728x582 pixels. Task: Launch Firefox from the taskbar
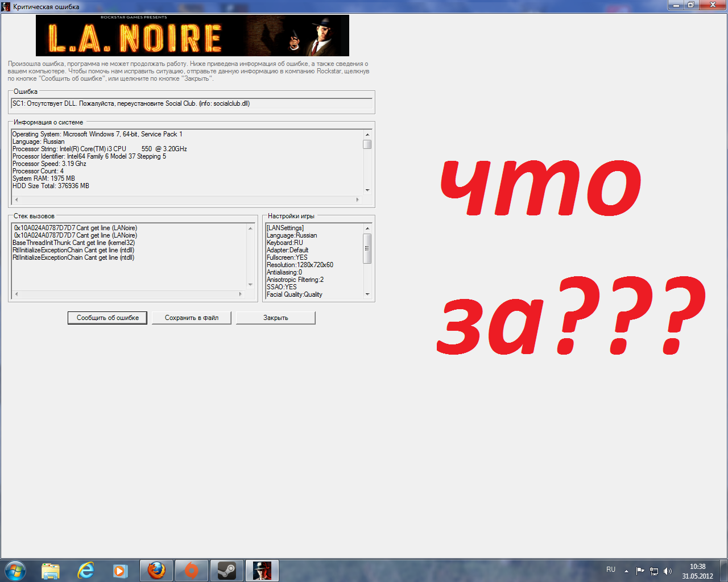[x=156, y=570]
